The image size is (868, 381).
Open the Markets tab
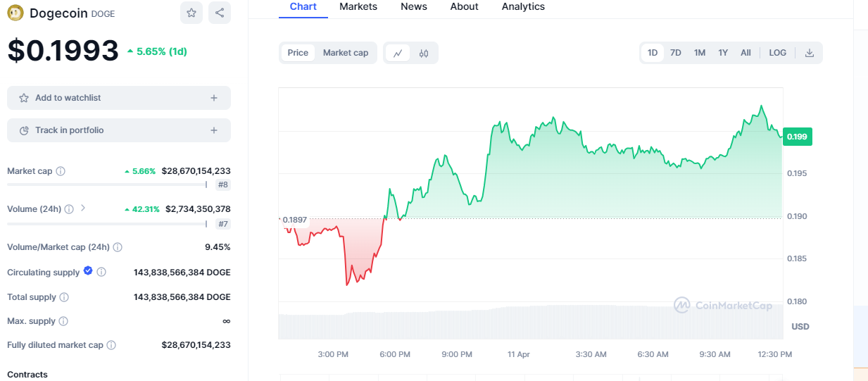pos(358,7)
